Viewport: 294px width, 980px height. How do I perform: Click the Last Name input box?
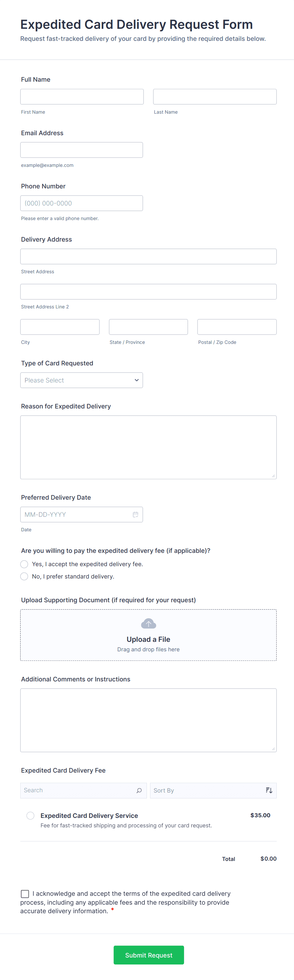coord(215,97)
